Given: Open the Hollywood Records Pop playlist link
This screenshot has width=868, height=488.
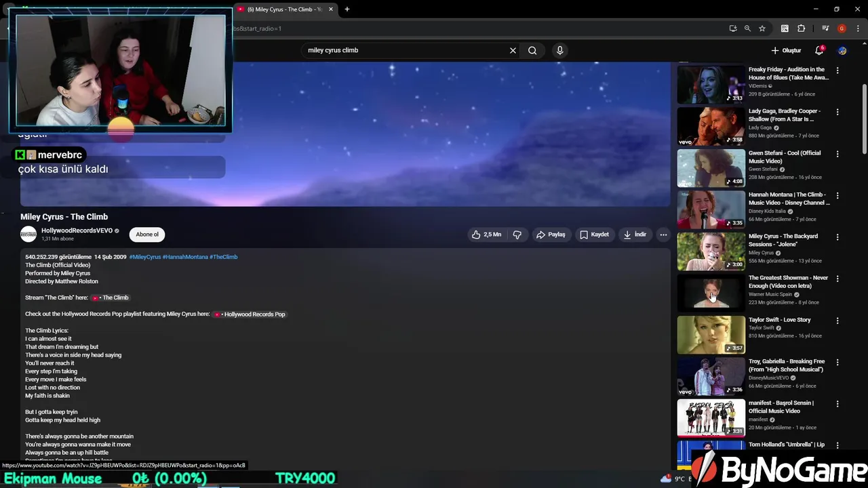Looking at the screenshot, I should [x=250, y=314].
